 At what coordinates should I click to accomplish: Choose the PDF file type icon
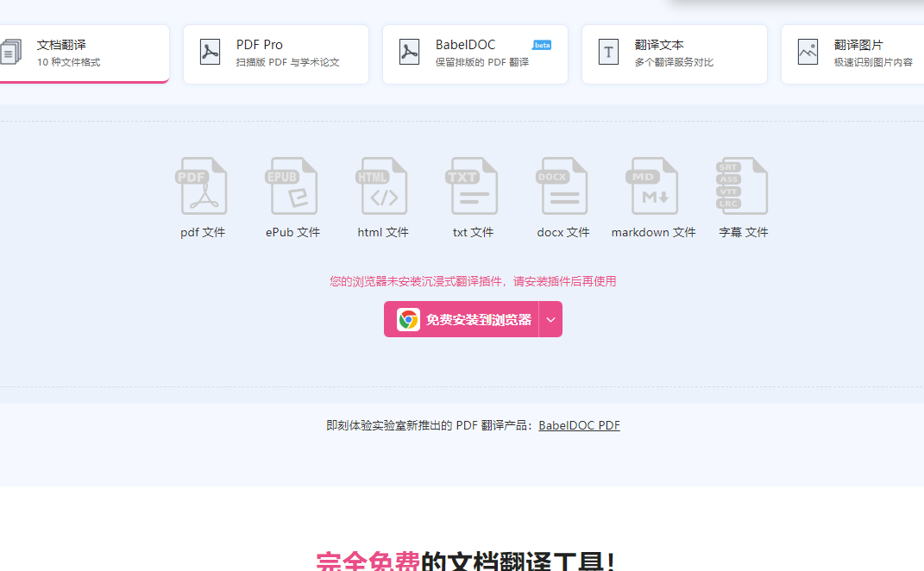click(202, 185)
